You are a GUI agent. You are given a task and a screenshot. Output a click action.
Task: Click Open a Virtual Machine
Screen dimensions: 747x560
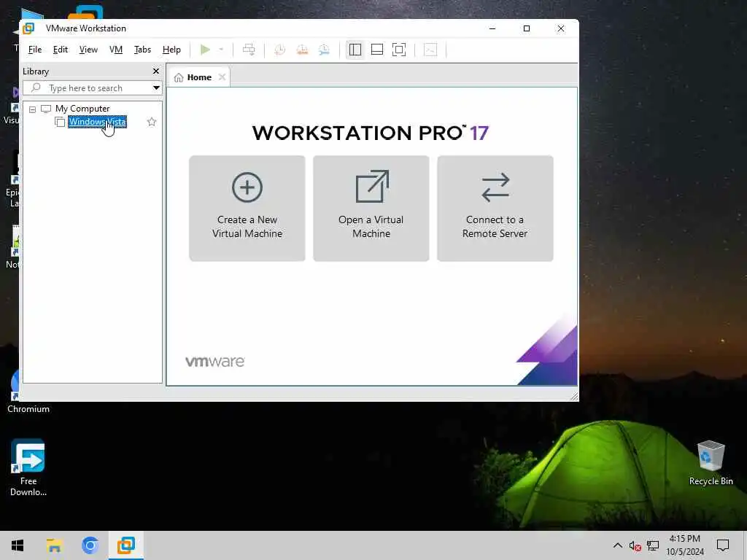coord(371,208)
